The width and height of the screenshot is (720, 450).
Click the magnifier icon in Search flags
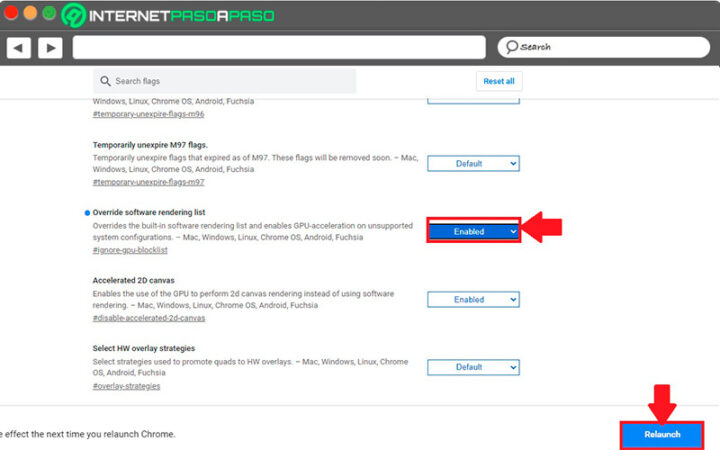(x=105, y=81)
